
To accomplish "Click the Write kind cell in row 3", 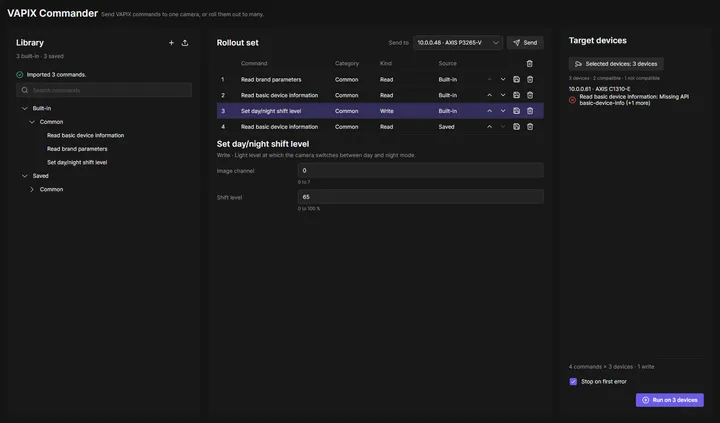I will (x=387, y=111).
